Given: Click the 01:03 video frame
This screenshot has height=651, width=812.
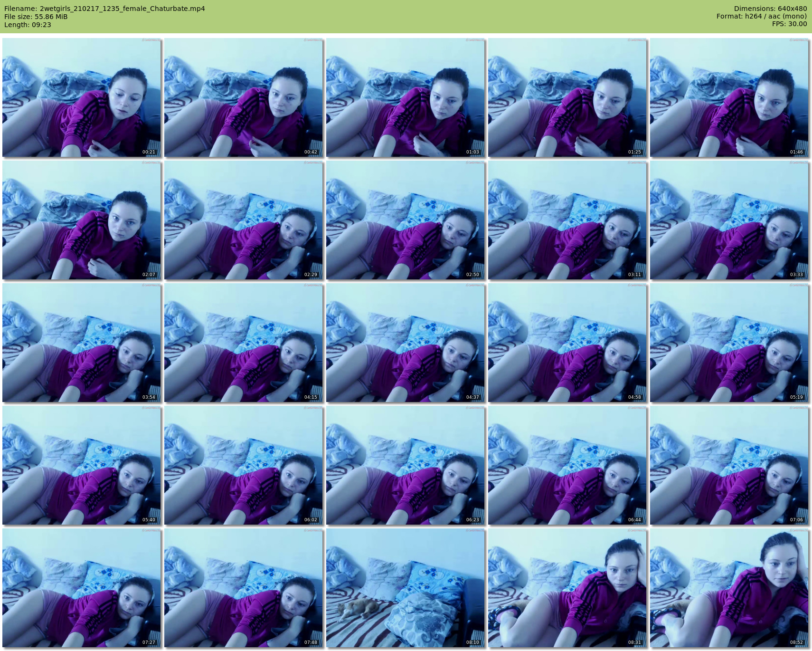Looking at the screenshot, I should click(x=406, y=97).
